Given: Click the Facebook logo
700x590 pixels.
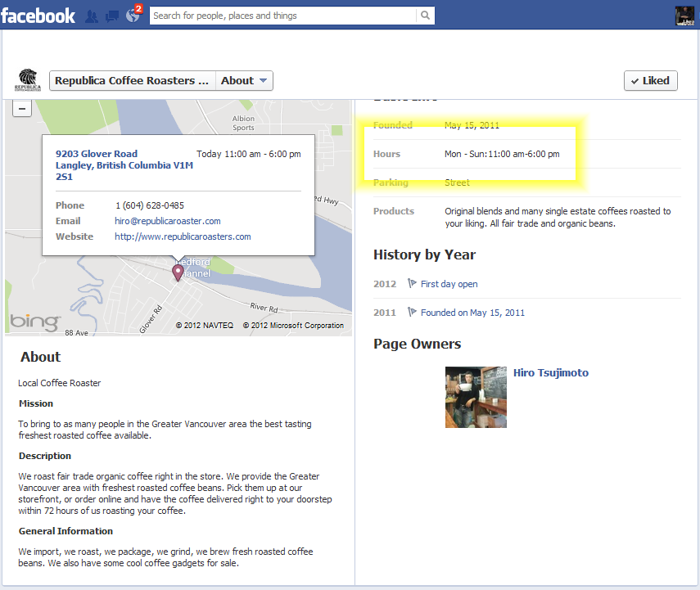Looking at the screenshot, I should click(x=38, y=16).
